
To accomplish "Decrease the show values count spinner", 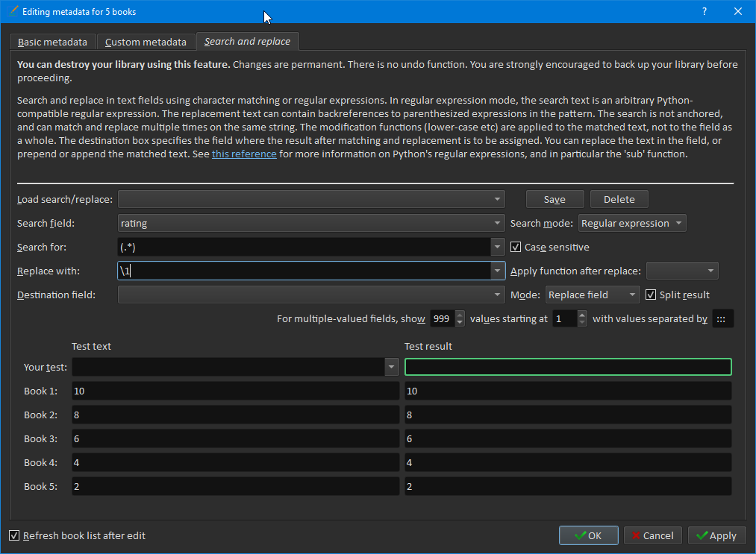I will tap(460, 324).
